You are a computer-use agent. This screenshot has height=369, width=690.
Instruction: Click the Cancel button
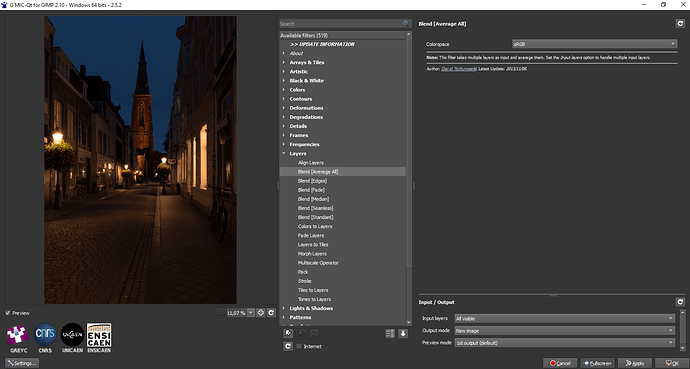[560, 363]
